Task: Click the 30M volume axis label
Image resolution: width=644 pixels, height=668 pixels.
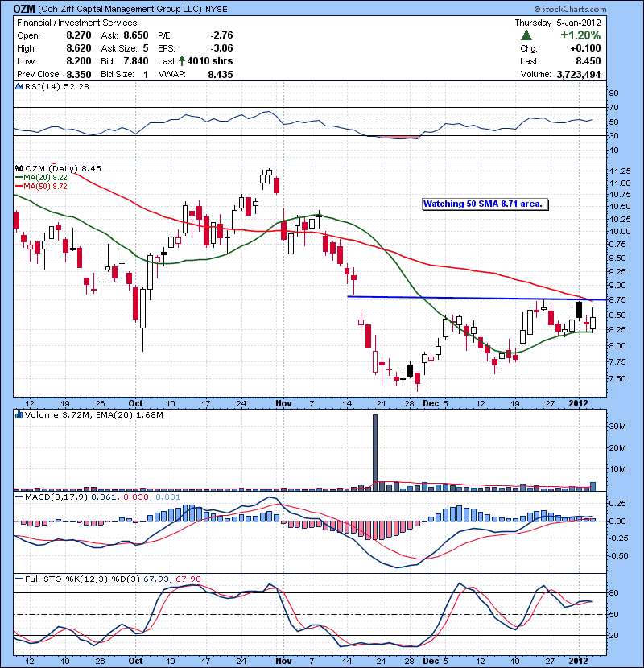Action: 617,427
